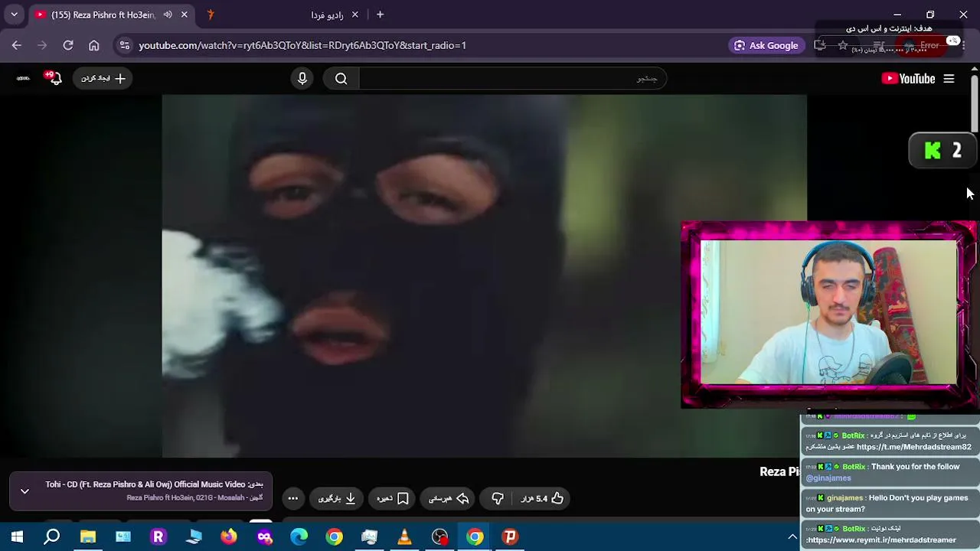Bookmark this page with the star
Image resolution: width=980 pixels, height=551 pixels.
(843, 45)
